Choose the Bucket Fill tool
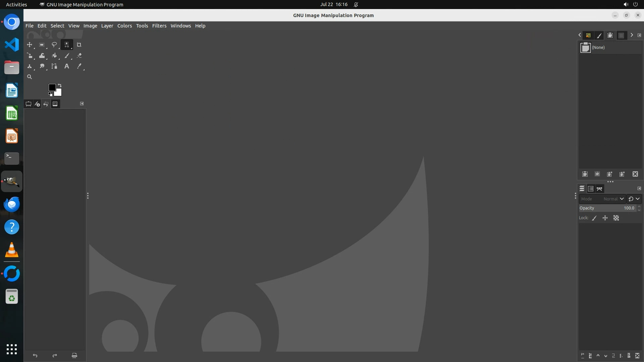This screenshot has width=644, height=362. click(54, 56)
